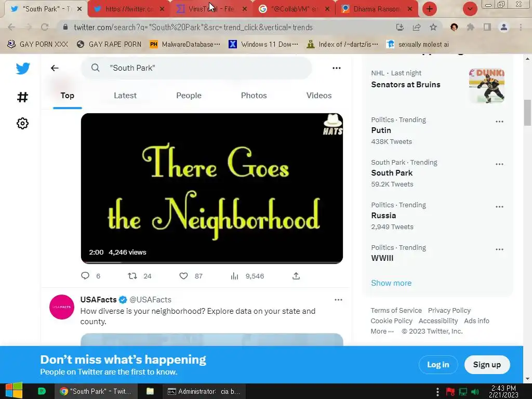This screenshot has width=532, height=399.
Task: Switch to the Videos tab
Action: click(x=319, y=96)
